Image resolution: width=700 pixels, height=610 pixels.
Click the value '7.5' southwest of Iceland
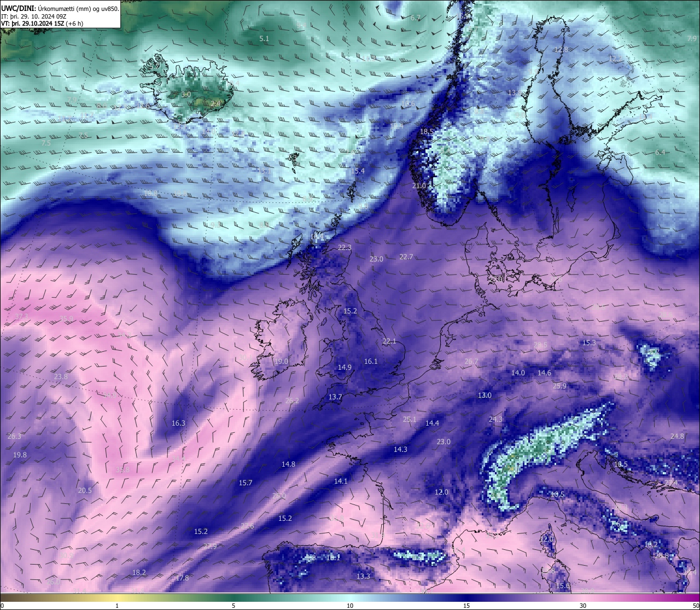(x=46, y=143)
